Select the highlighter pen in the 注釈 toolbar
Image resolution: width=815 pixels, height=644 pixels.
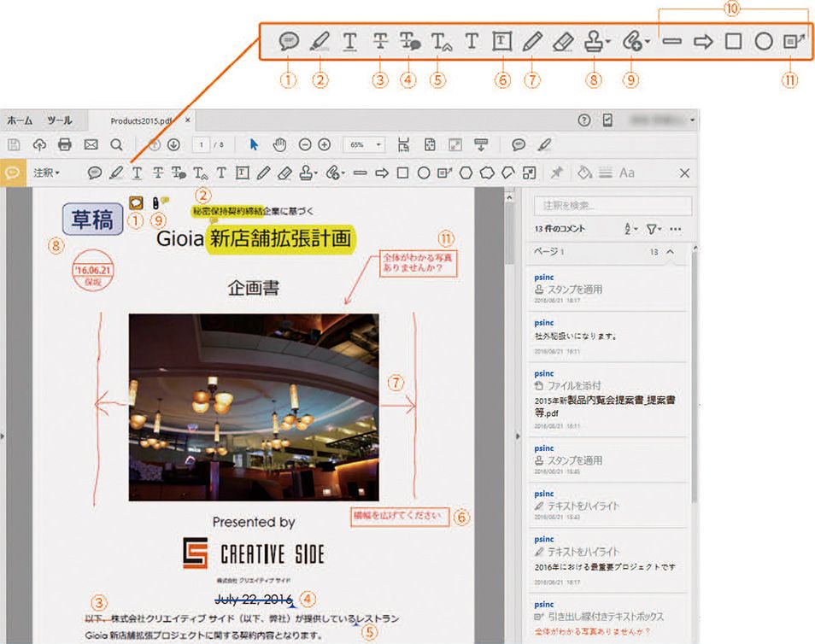(x=116, y=173)
